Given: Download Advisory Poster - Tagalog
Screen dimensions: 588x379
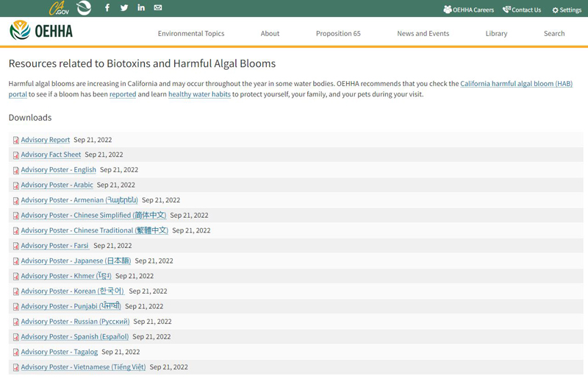Looking at the screenshot, I should click(x=60, y=352).
